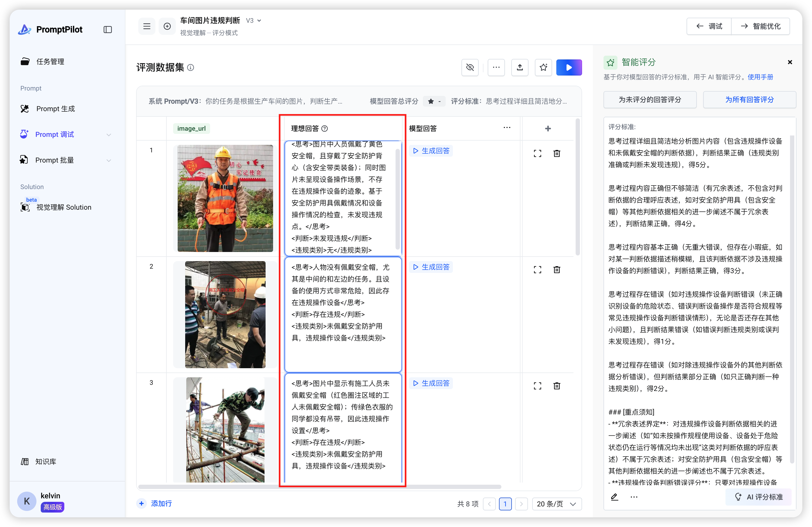Click the blue run play button
This screenshot has height=527, width=812.
pyautogui.click(x=569, y=67)
